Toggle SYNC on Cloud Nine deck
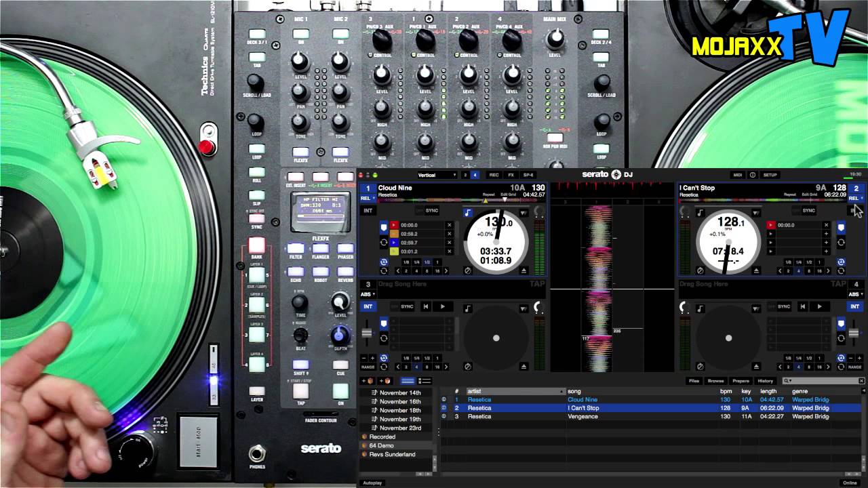868x488 pixels. click(x=432, y=211)
